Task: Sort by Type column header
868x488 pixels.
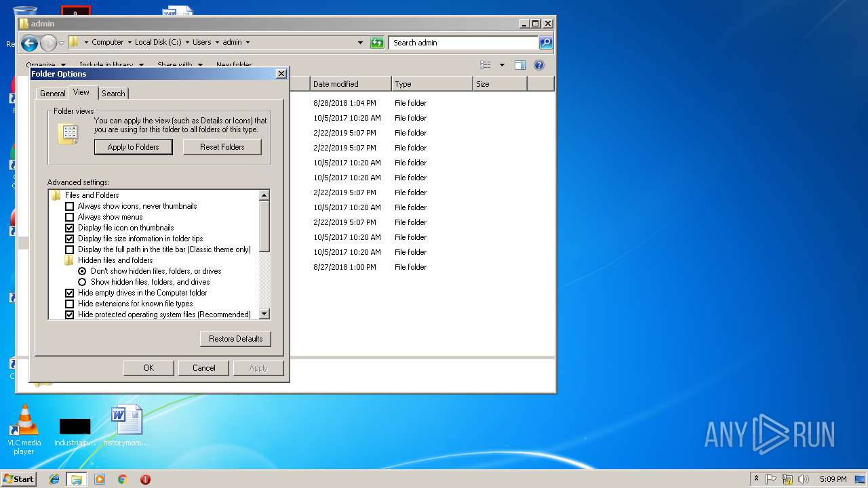Action: (x=432, y=84)
